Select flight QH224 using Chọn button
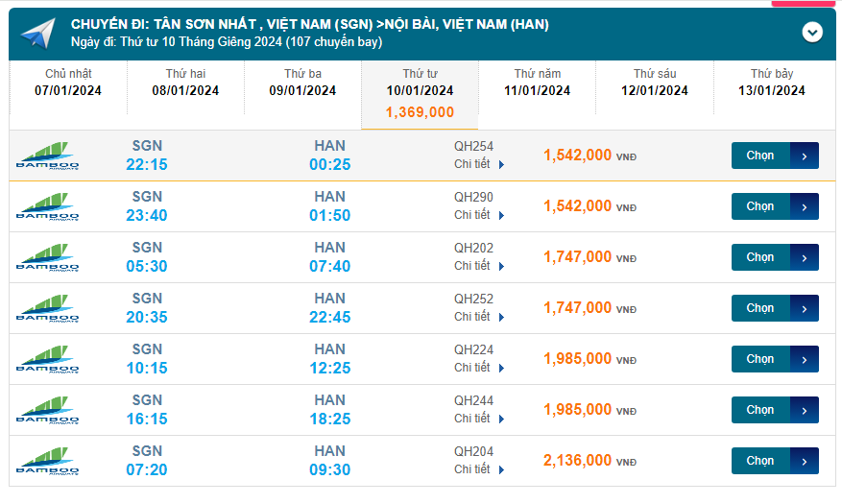Image resolution: width=842 pixels, height=504 pixels. click(774, 359)
